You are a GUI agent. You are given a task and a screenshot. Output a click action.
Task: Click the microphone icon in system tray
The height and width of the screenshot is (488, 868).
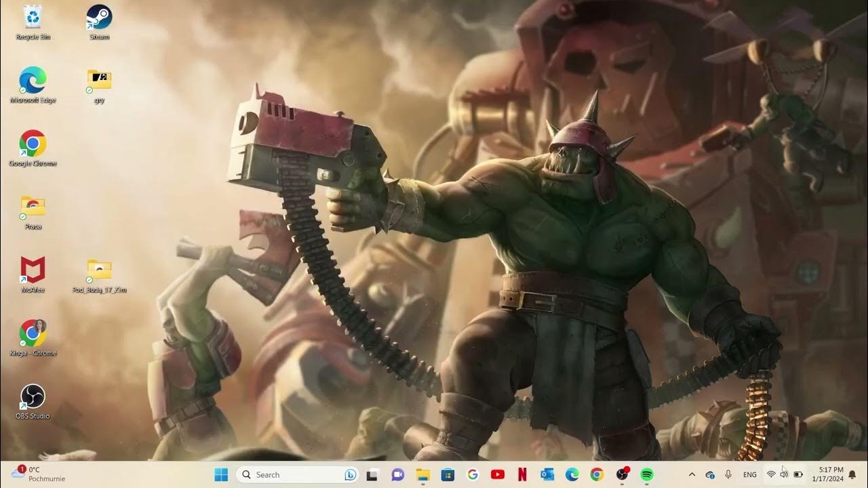click(x=728, y=474)
